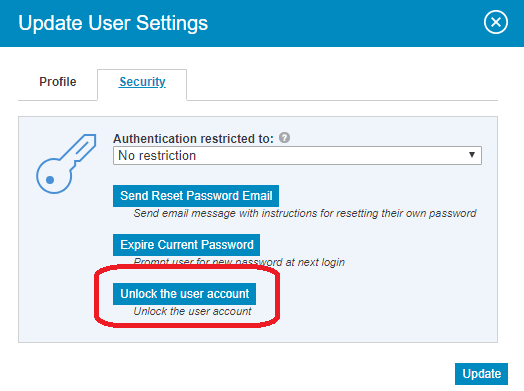Switch to the Profile tab

click(x=58, y=82)
